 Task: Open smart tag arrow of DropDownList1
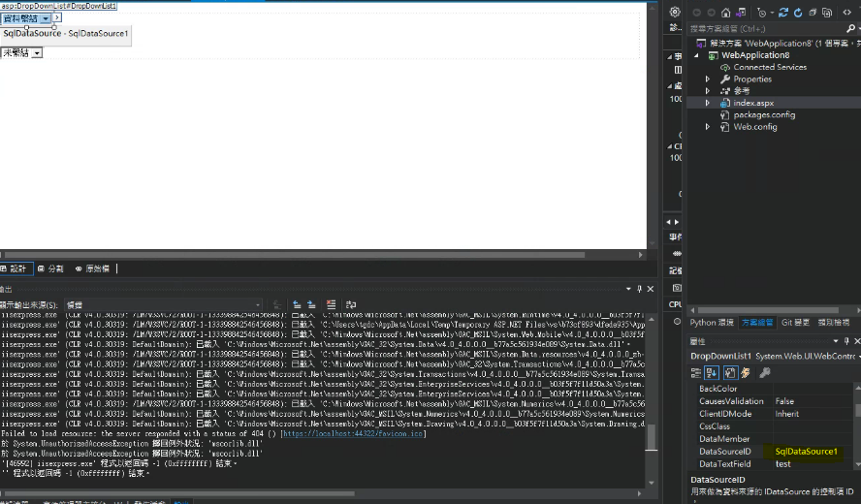(57, 17)
